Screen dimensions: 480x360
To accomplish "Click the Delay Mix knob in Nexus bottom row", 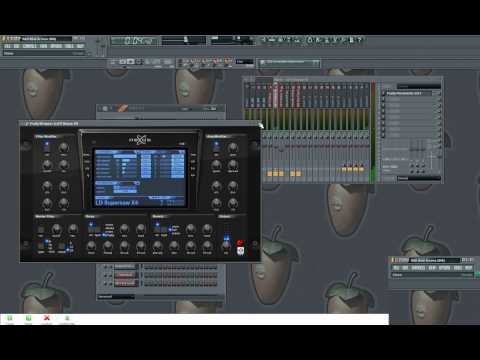I will 91,246.
